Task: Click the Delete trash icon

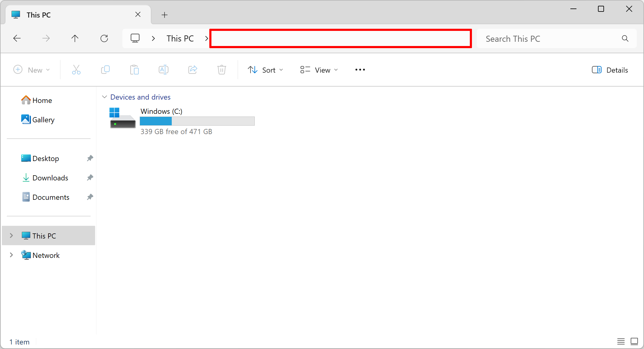Action: pyautogui.click(x=221, y=70)
